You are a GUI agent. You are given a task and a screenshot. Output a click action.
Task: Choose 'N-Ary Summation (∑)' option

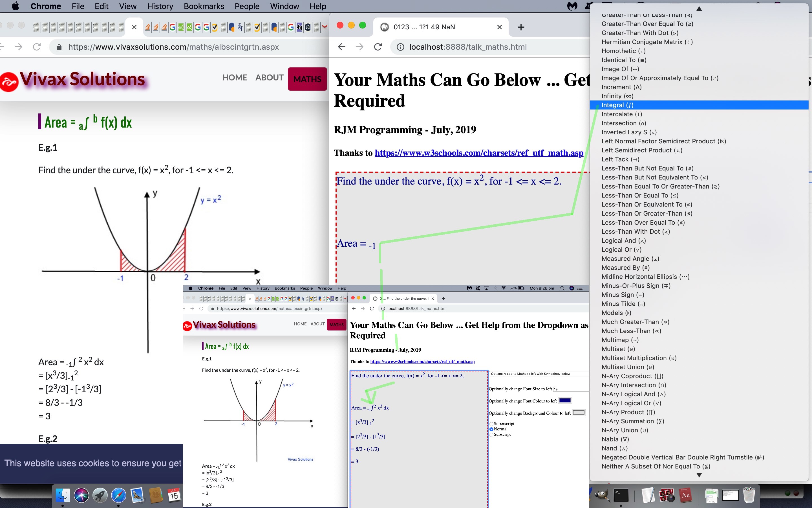click(699, 421)
